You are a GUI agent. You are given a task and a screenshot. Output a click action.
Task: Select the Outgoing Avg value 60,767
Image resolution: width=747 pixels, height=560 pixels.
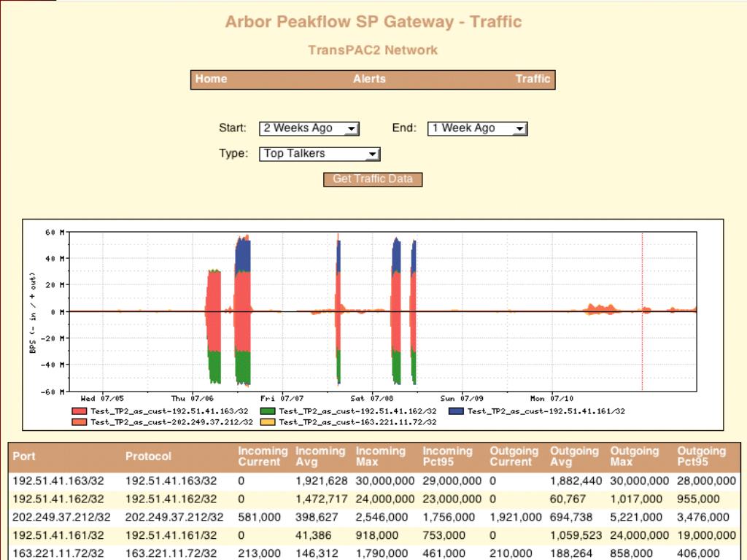click(566, 499)
